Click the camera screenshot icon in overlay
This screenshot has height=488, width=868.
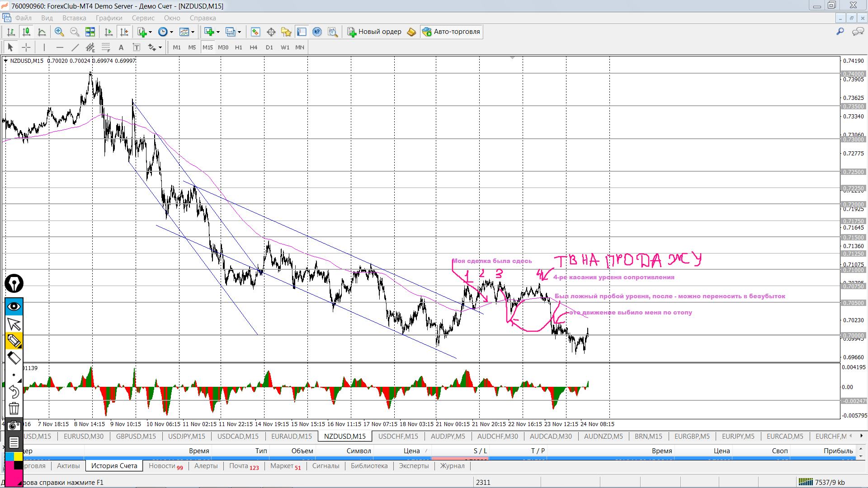pyautogui.click(x=14, y=426)
